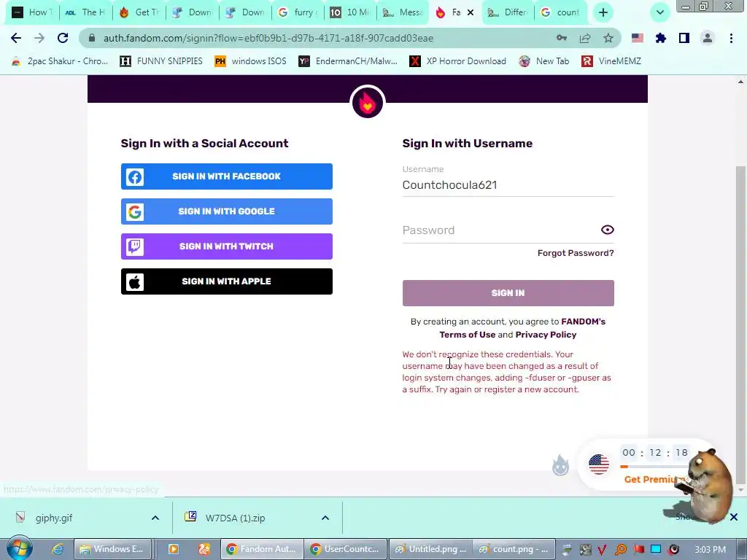Click the site lock icon in address bar

click(92, 38)
